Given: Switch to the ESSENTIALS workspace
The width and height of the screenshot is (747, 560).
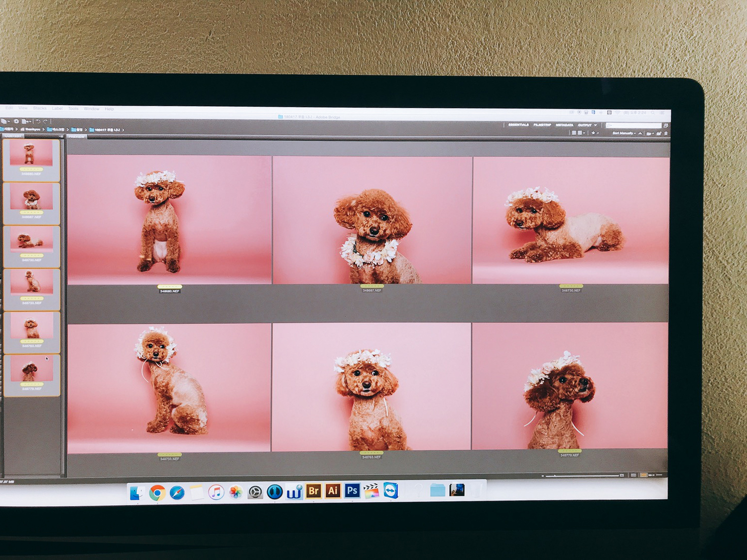Looking at the screenshot, I should pyautogui.click(x=518, y=125).
